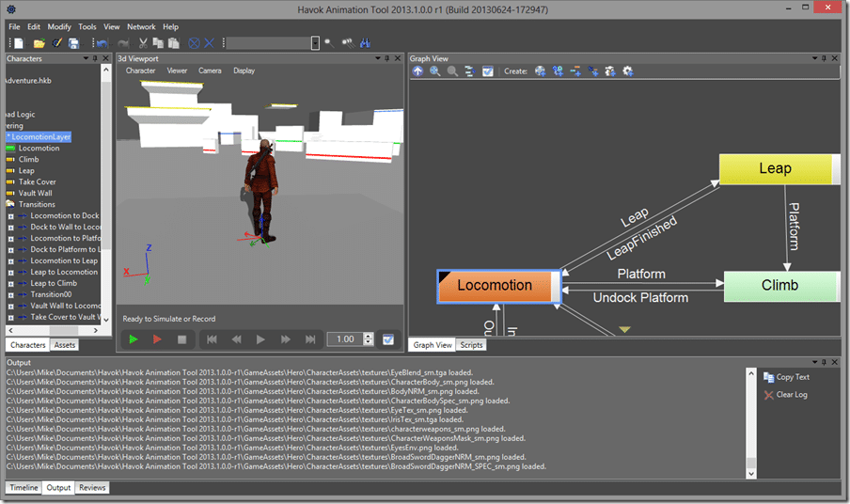The height and width of the screenshot is (504, 850).
Task: Click the Stop square button in viewport
Action: pos(182,339)
